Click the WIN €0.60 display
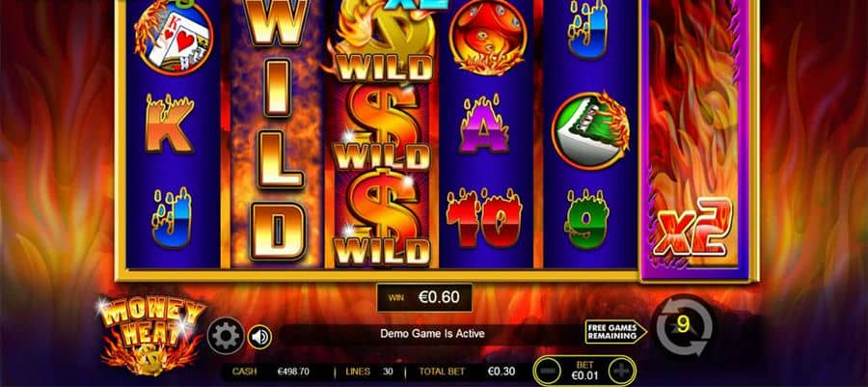Image resolution: width=868 pixels, height=387 pixels. [x=424, y=298]
